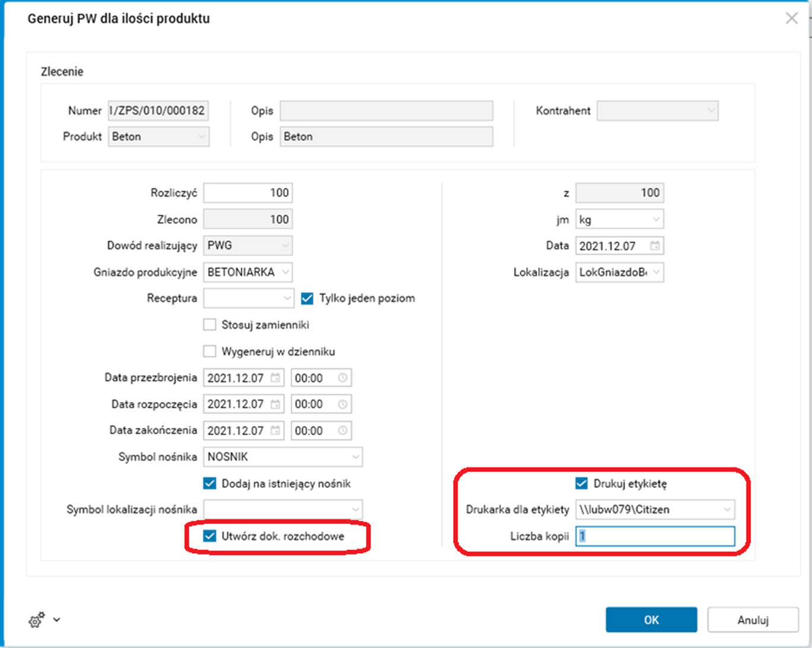Open calendar picker for Data rozpoczęcia
This screenshot has height=648, width=812.
[275, 404]
